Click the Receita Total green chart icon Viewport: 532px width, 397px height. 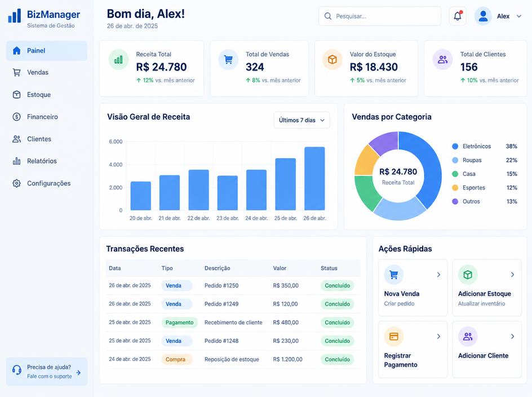pyautogui.click(x=118, y=60)
